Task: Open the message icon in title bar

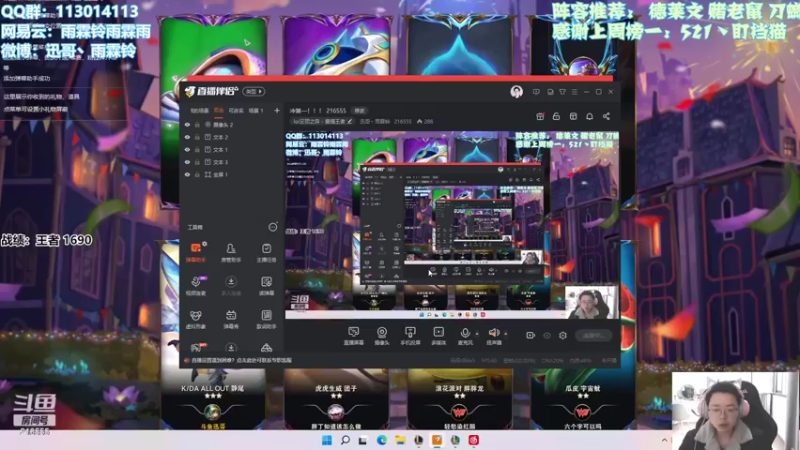Action: 536,92
